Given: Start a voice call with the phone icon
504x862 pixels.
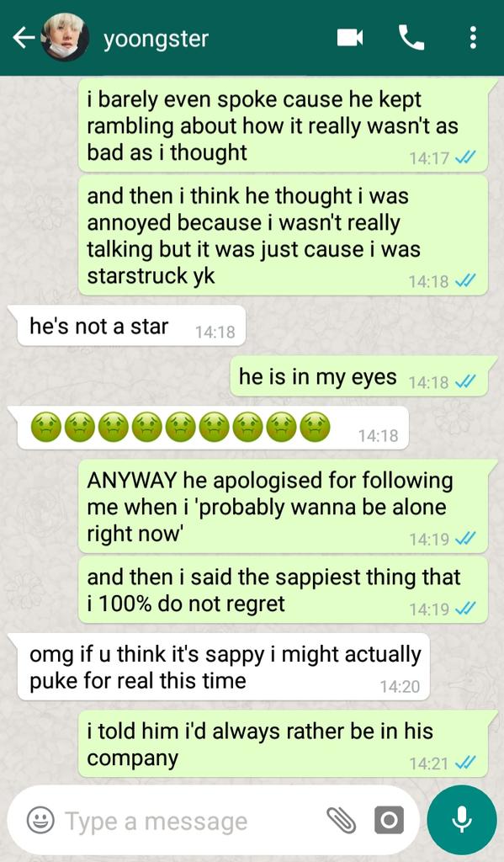Looking at the screenshot, I should 411,38.
